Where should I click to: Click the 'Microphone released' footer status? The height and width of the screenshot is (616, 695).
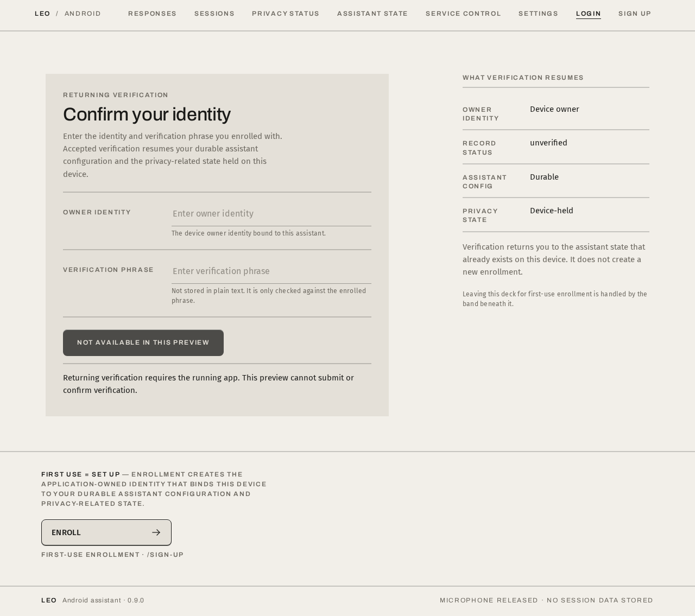[x=489, y=600]
